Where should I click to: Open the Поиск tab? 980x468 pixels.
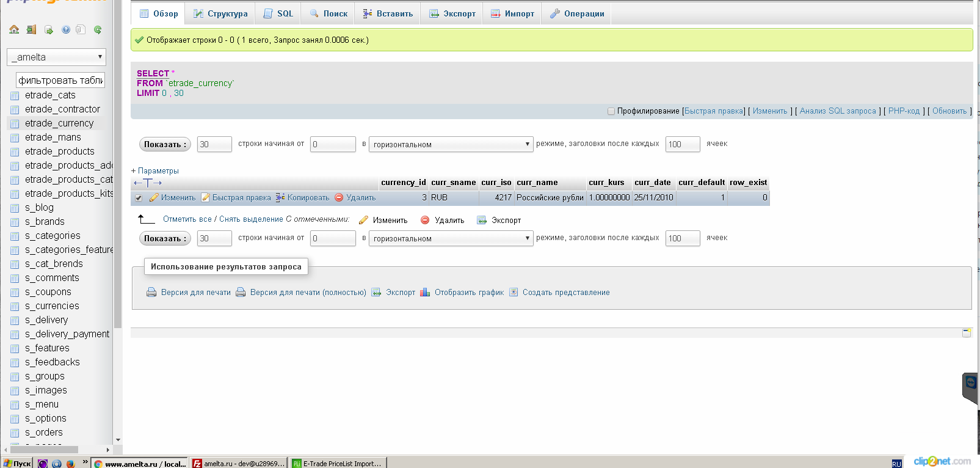pyautogui.click(x=328, y=13)
